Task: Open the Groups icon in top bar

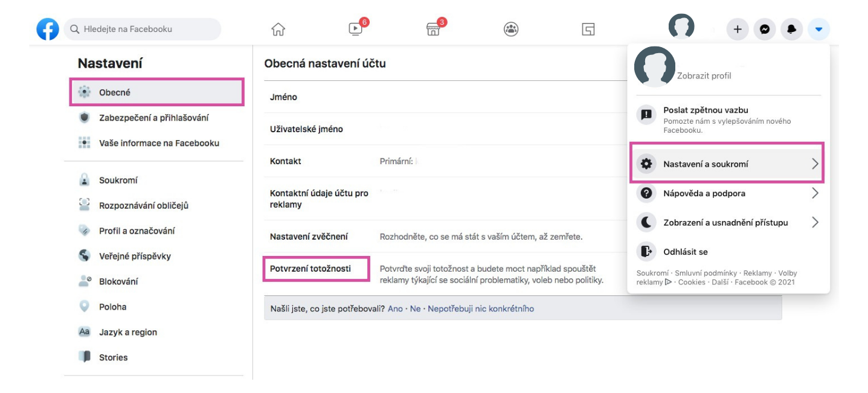Action: point(511,29)
